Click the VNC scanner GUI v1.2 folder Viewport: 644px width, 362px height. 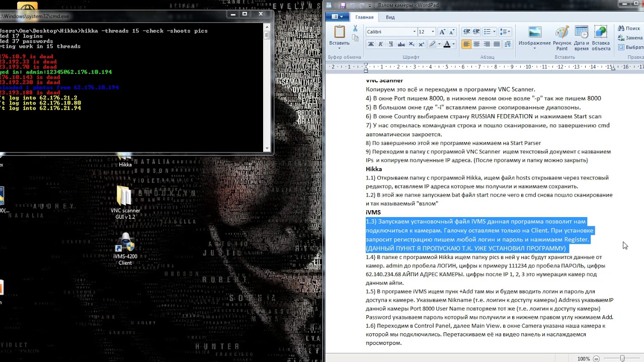tap(125, 203)
